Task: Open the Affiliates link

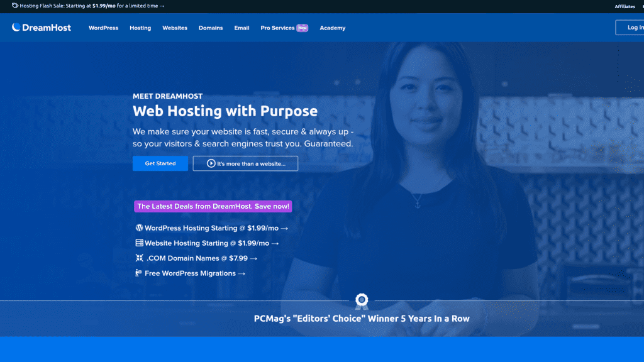Action: click(625, 6)
